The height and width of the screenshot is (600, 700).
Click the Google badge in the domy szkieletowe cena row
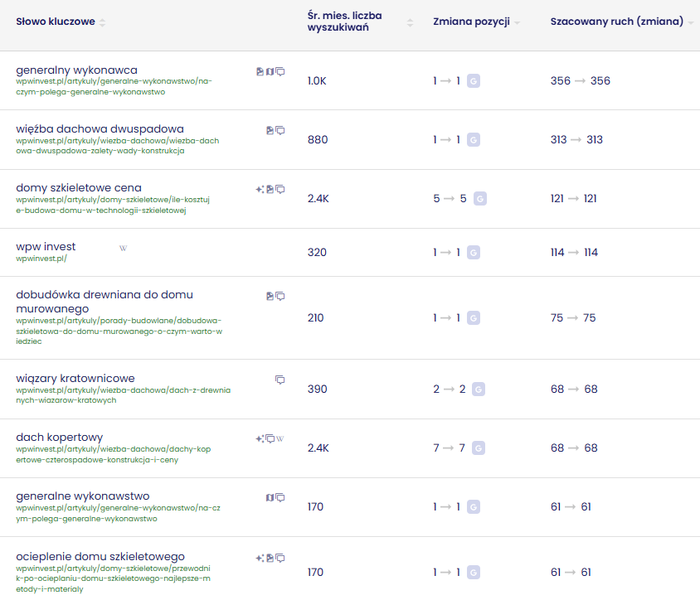[479, 199]
